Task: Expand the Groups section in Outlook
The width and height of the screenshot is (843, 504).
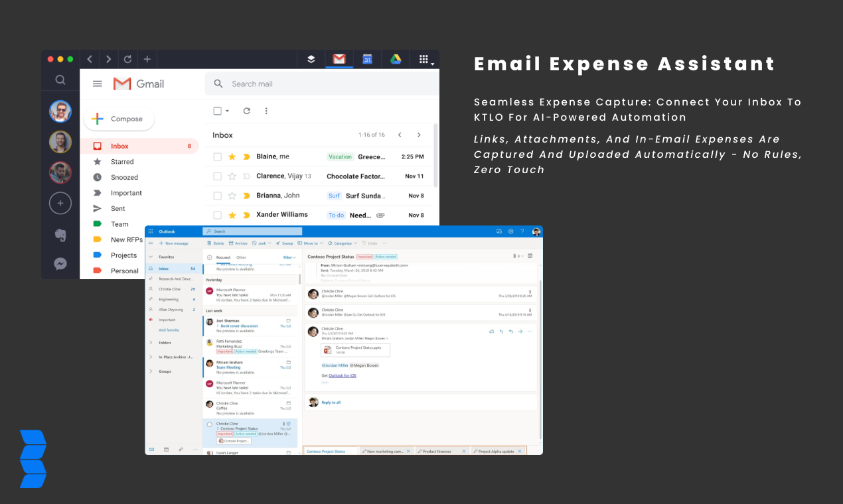Action: pos(151,371)
